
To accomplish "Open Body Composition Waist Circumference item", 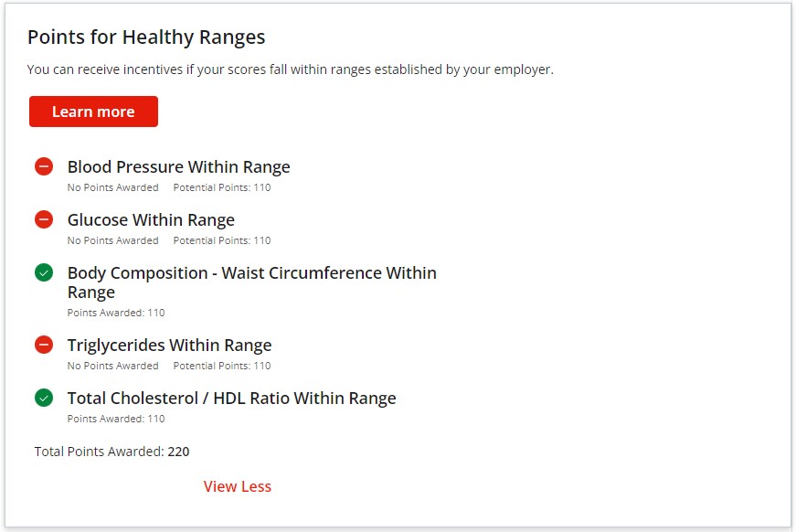I will (252, 282).
